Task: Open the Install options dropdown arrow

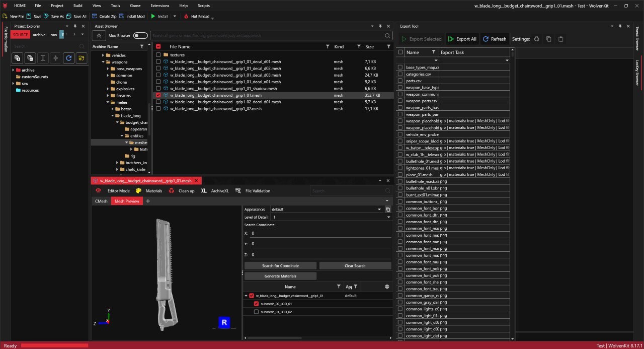Action: (175, 16)
